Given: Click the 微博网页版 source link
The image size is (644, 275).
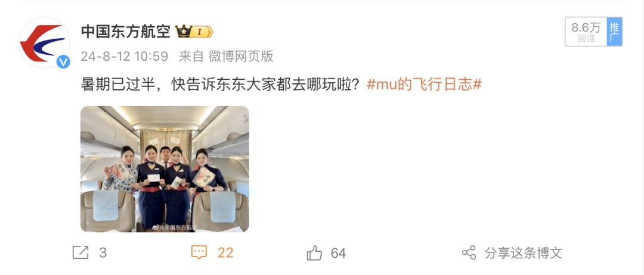Looking at the screenshot, I should [241, 56].
